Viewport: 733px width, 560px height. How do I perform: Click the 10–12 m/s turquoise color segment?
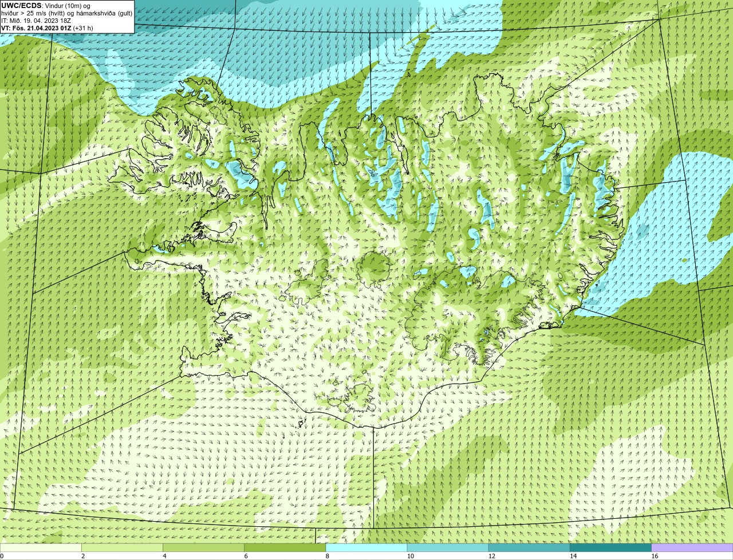(448, 548)
